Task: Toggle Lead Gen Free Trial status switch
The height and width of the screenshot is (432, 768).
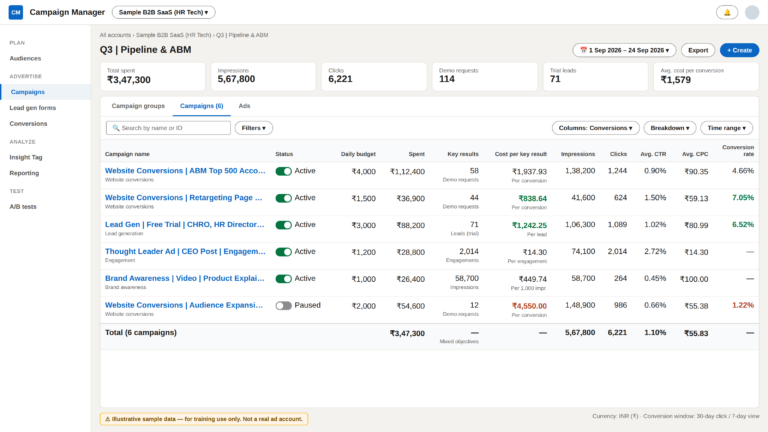Action: tap(284, 225)
